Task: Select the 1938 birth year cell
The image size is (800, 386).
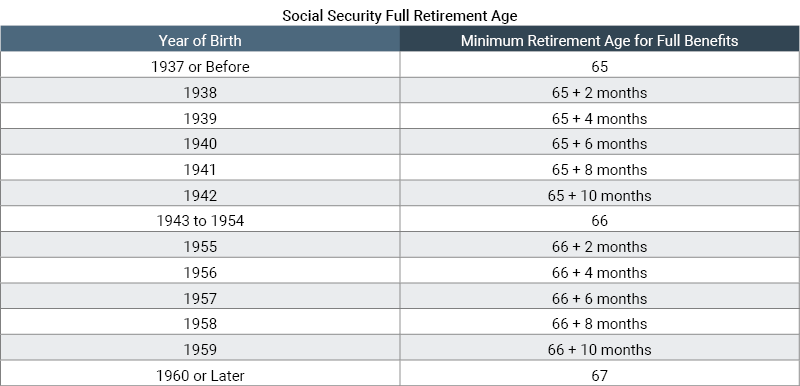Action: pos(200,93)
